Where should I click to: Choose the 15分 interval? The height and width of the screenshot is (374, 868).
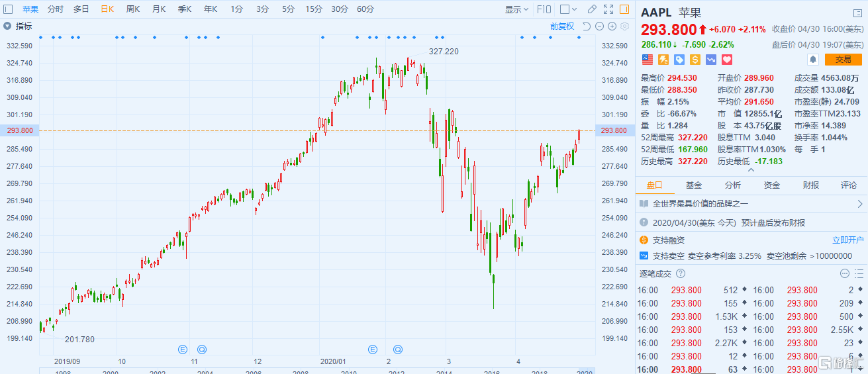[x=314, y=9]
